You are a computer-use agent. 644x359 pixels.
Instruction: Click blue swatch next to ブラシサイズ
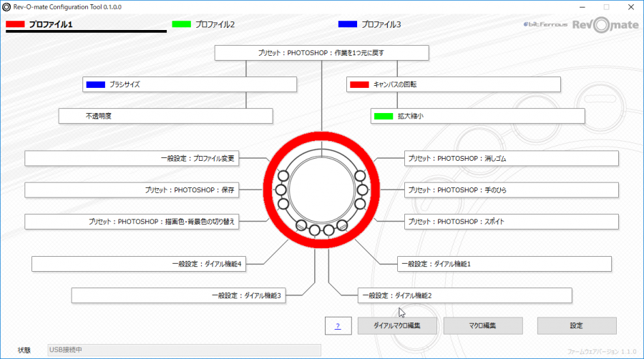point(96,84)
